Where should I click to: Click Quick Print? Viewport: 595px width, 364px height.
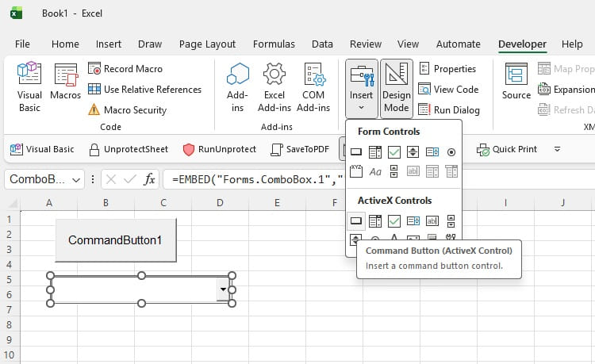point(507,149)
